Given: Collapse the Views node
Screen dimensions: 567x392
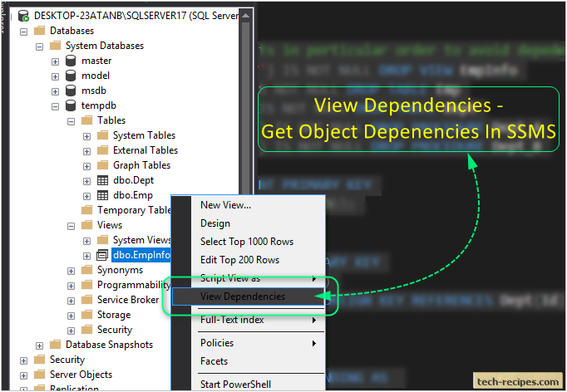Looking at the screenshot, I should pos(71,226).
